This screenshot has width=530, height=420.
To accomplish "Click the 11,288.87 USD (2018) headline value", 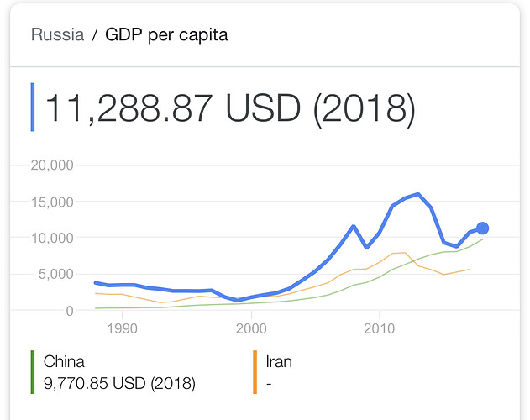I will pyautogui.click(x=229, y=109).
